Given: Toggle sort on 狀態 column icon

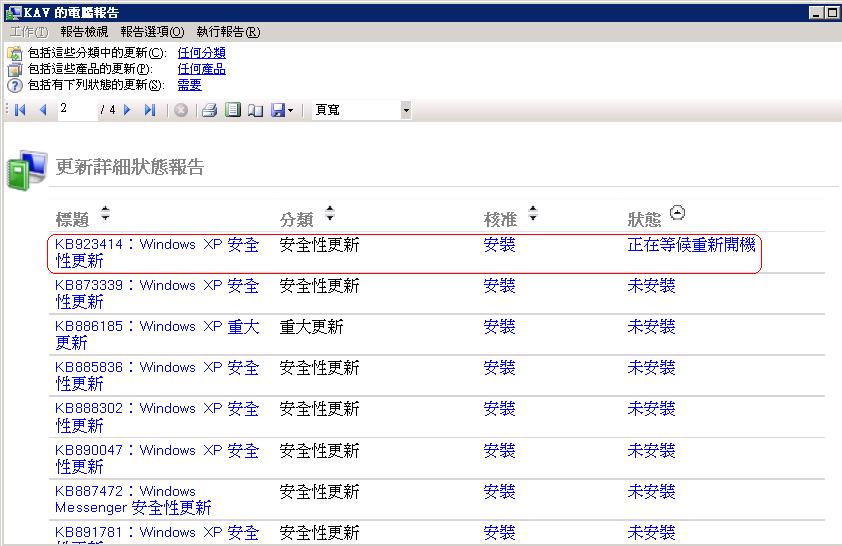Looking at the screenshot, I should pos(677,213).
